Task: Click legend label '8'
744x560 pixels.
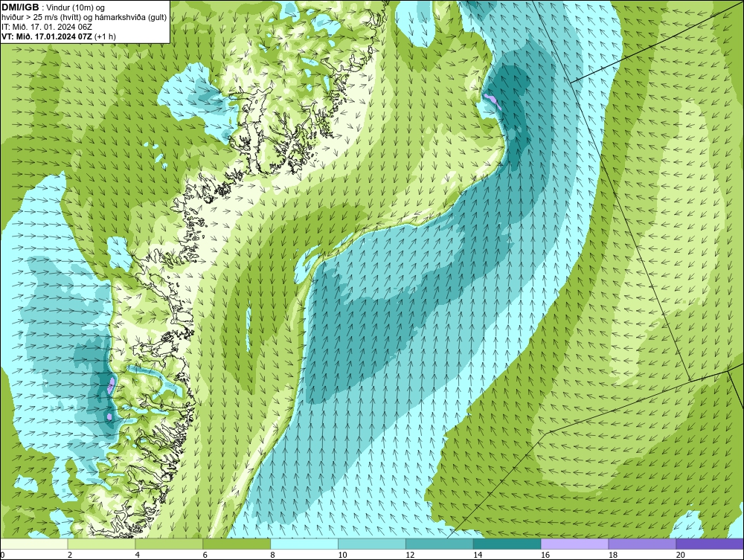Action: [x=272, y=555]
